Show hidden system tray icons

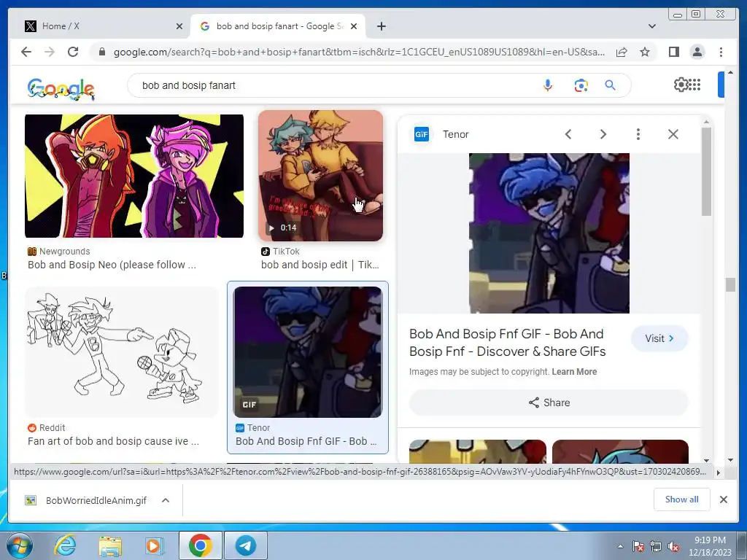[x=620, y=546]
